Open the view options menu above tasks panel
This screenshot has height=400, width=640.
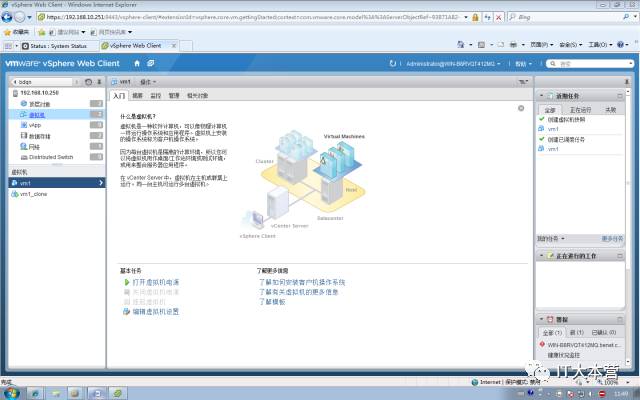point(523,82)
